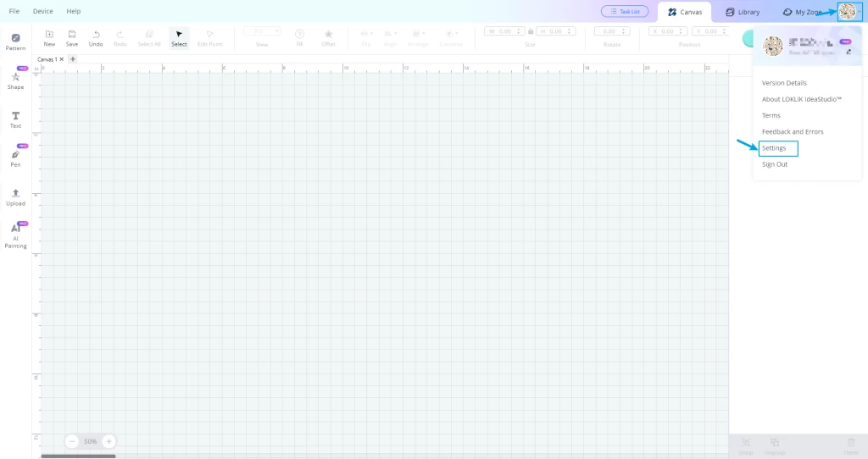Open About LOKLiK IdeaStudio entry
Screen dimensions: 868x459
802,99
